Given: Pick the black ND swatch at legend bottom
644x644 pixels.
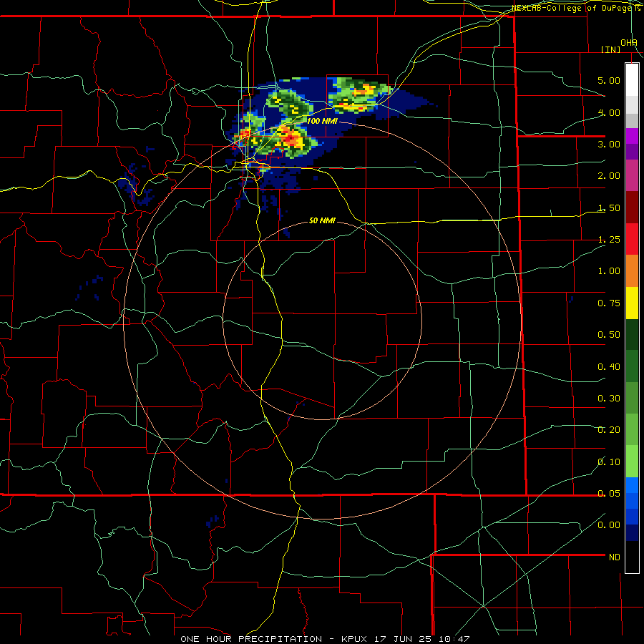Looking at the screenshot, I should 632,557.
